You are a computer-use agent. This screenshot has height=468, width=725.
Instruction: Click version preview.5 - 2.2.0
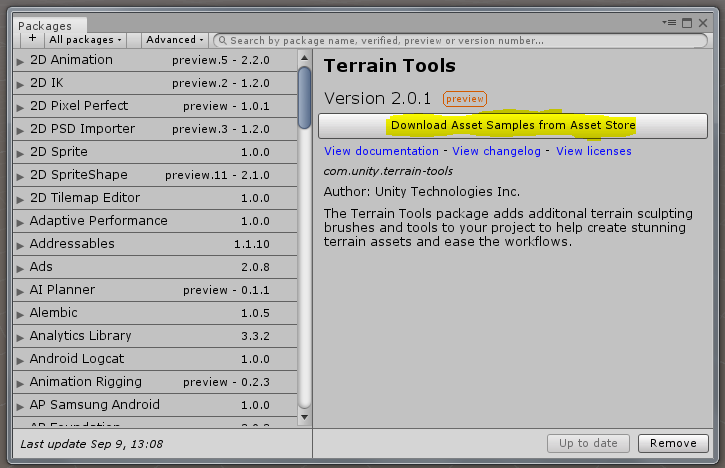coord(221,60)
